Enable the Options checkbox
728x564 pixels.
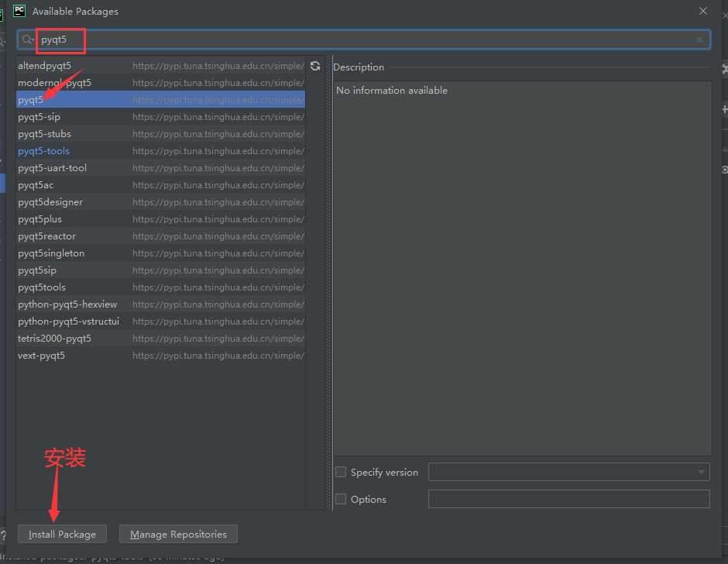click(x=341, y=499)
